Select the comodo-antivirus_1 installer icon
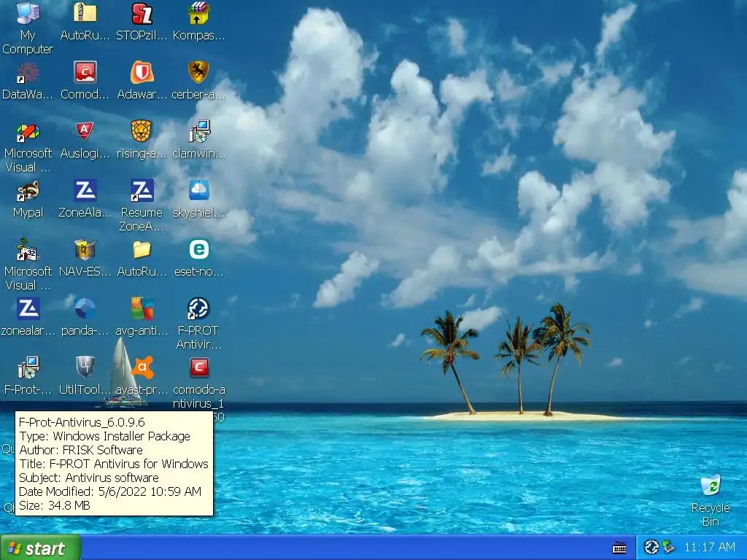The width and height of the screenshot is (747, 560). point(198,367)
